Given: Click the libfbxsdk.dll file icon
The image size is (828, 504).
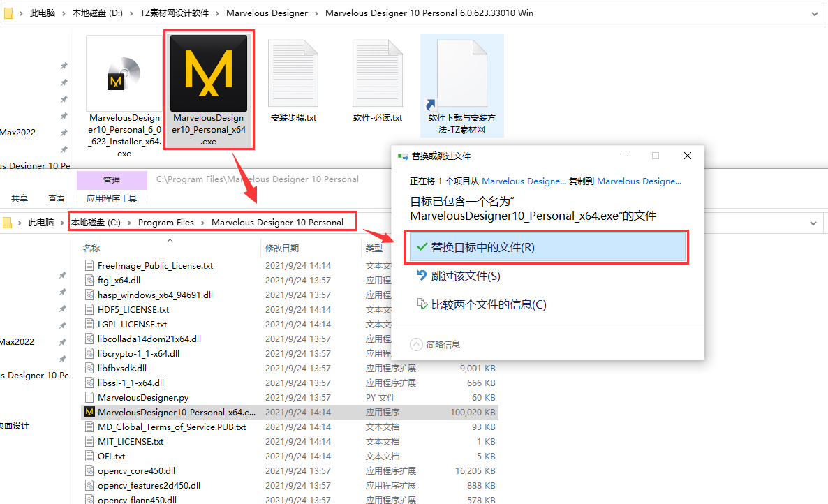Looking at the screenshot, I should pyautogui.click(x=89, y=369).
